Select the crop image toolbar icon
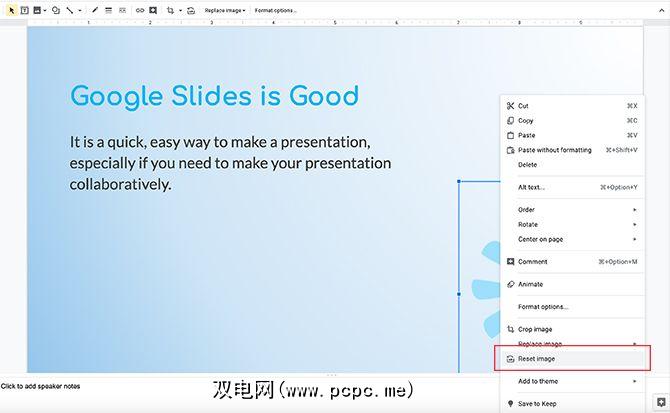670x413 pixels. click(x=170, y=10)
